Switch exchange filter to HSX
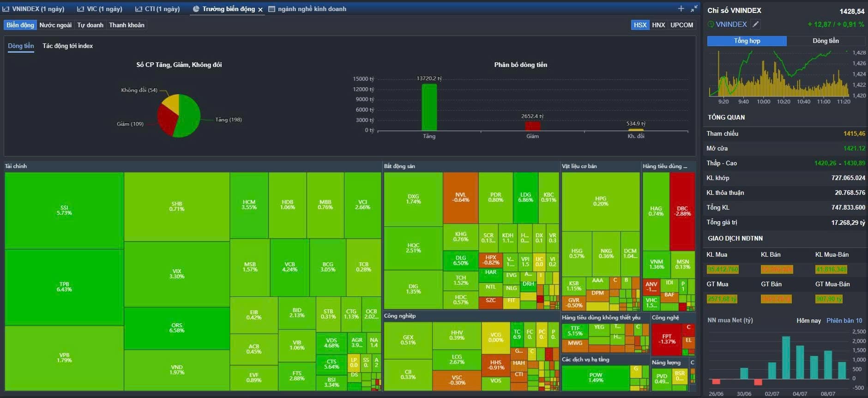This screenshot has height=398, width=868. (x=640, y=25)
